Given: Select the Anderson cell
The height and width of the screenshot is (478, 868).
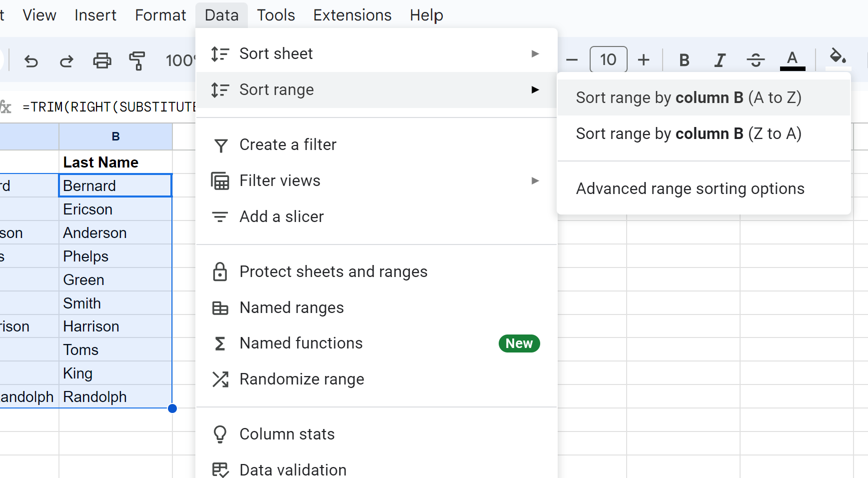Looking at the screenshot, I should click(116, 232).
